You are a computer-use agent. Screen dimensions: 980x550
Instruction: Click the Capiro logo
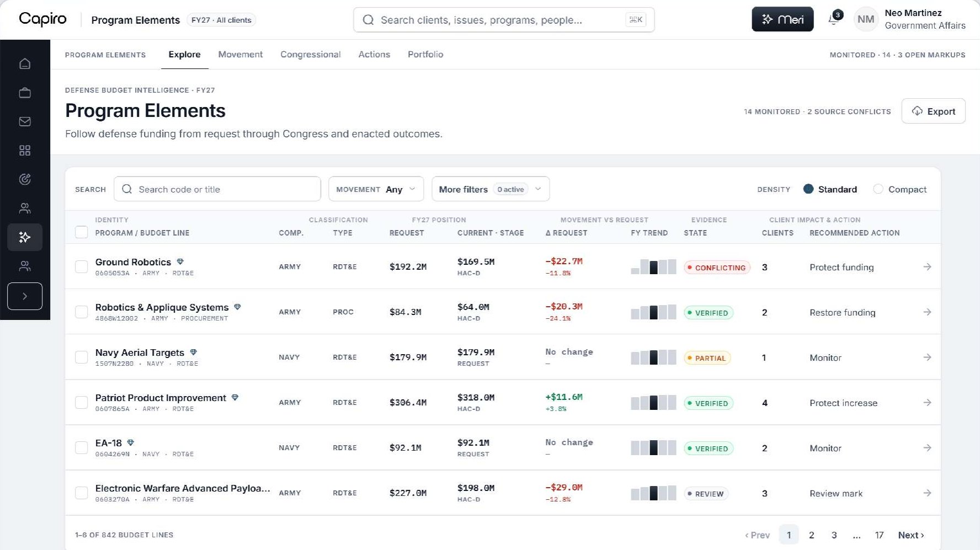[x=42, y=19]
